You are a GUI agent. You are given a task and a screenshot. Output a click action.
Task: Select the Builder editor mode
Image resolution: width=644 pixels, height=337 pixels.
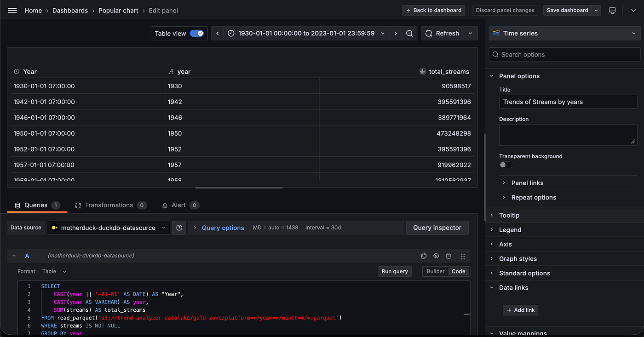tap(436, 271)
